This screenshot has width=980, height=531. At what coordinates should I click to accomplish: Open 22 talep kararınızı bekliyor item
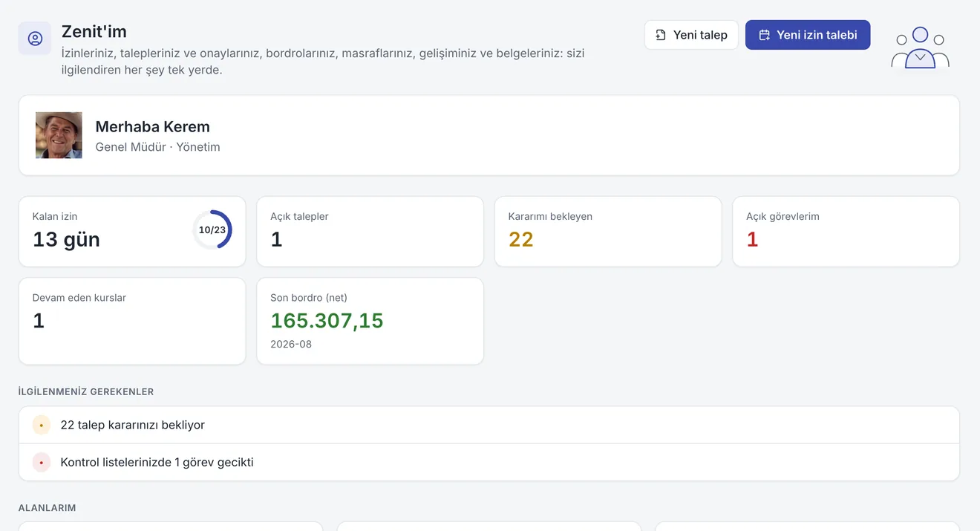(x=489, y=426)
